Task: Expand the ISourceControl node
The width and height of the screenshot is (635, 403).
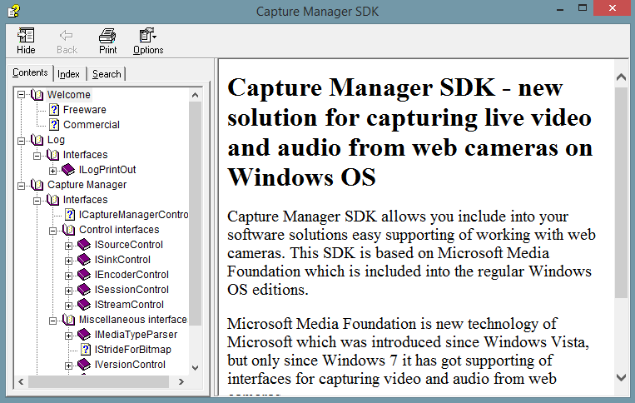Action: (x=68, y=245)
